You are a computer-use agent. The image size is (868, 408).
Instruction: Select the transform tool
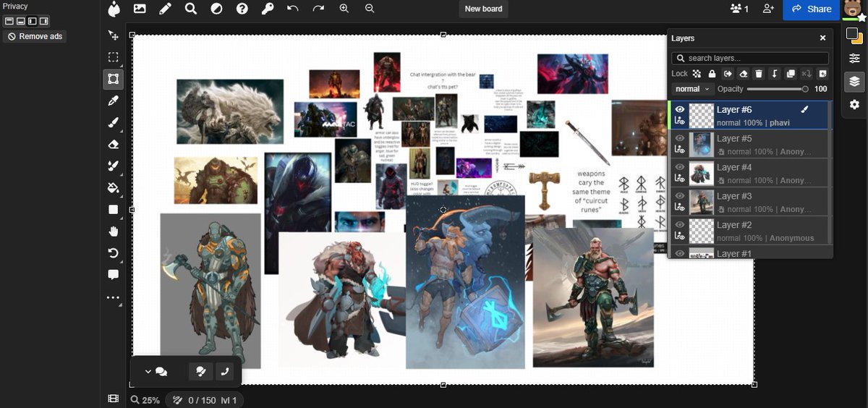coord(113,79)
